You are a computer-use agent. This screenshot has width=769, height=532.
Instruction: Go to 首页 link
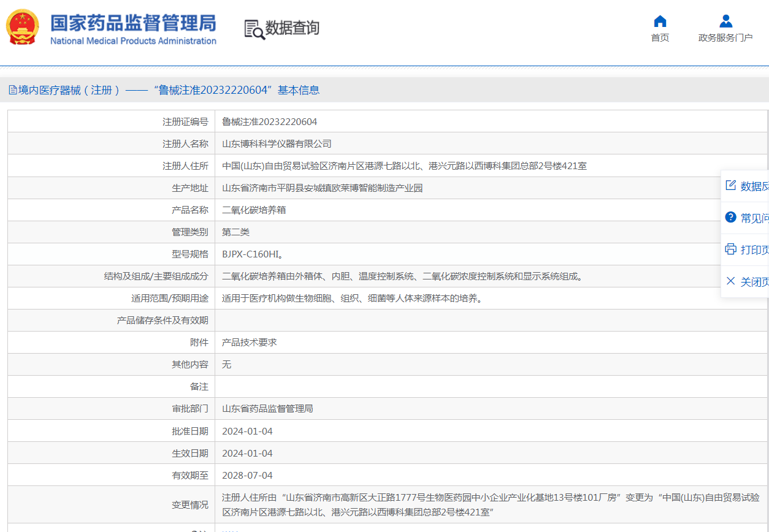[x=660, y=38]
